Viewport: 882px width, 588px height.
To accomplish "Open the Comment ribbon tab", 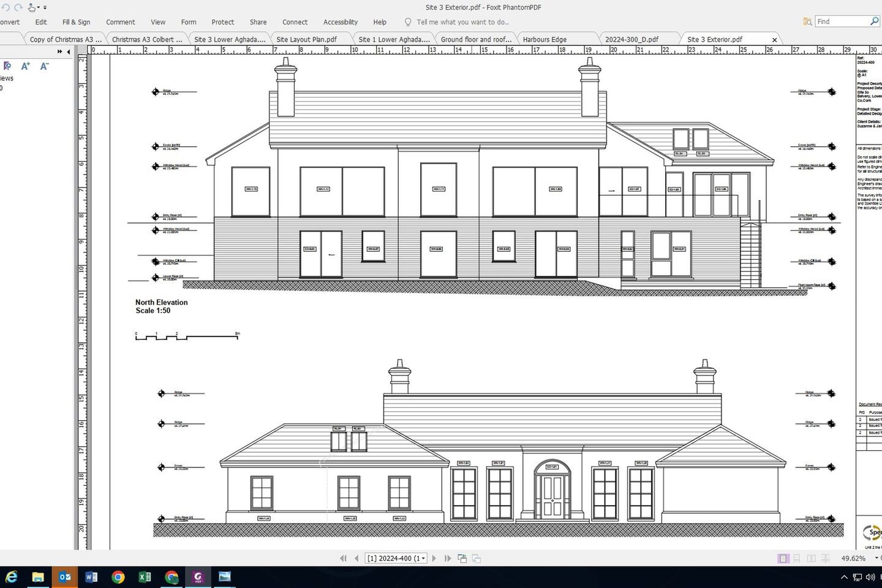I will click(120, 22).
